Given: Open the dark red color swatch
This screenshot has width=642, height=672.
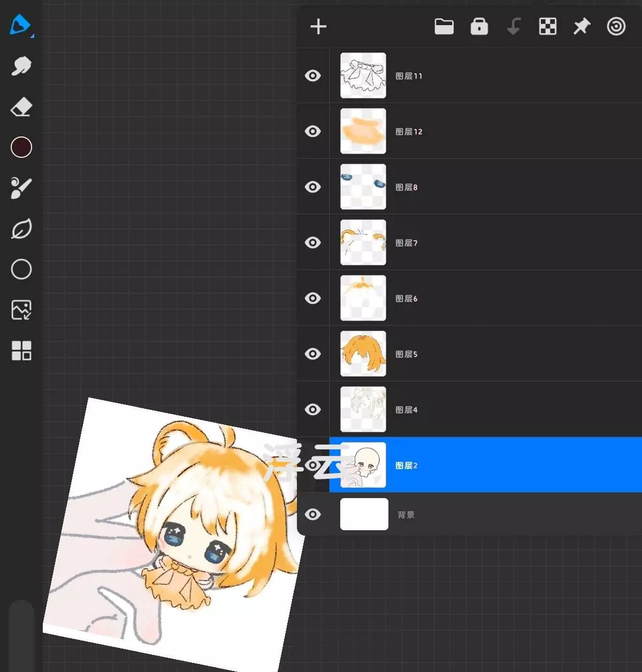Looking at the screenshot, I should [x=21, y=147].
